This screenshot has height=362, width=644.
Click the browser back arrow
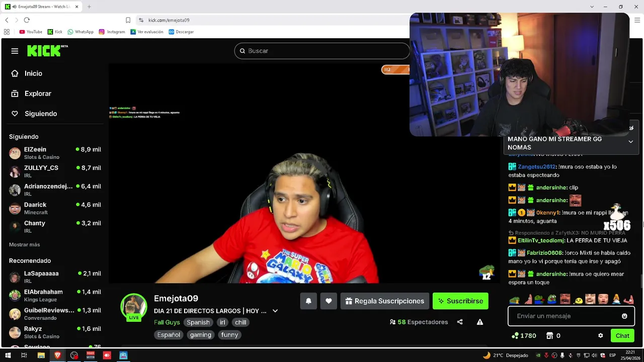coord(7,20)
